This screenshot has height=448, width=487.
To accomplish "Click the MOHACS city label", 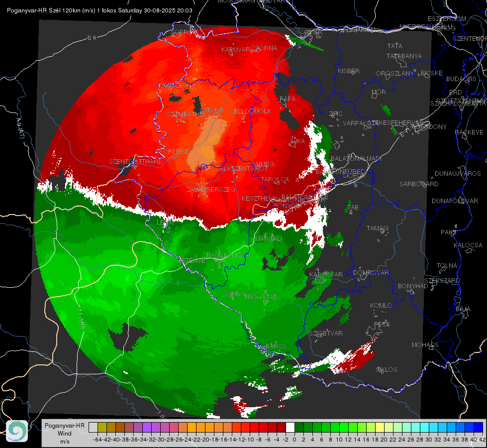I will 425,345.
